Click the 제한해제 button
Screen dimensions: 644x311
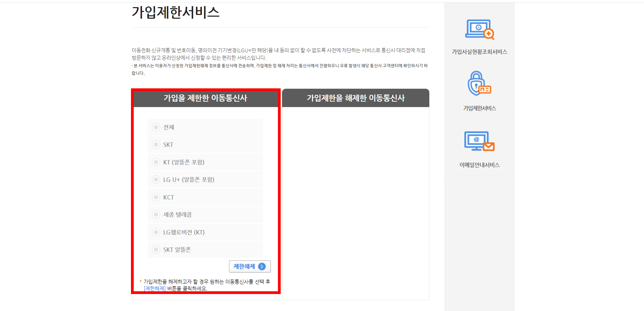pos(249,266)
